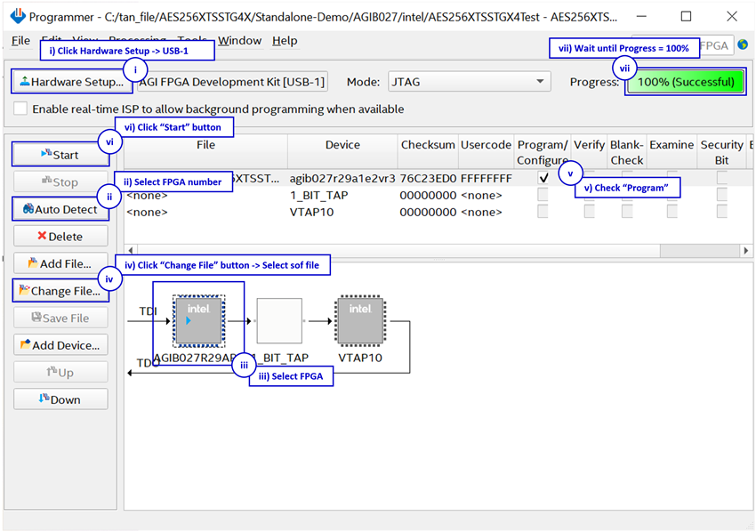Screen dimensions: 756x532
Task: Select the 76C23ED0 checksum cell
Action: 428,178
